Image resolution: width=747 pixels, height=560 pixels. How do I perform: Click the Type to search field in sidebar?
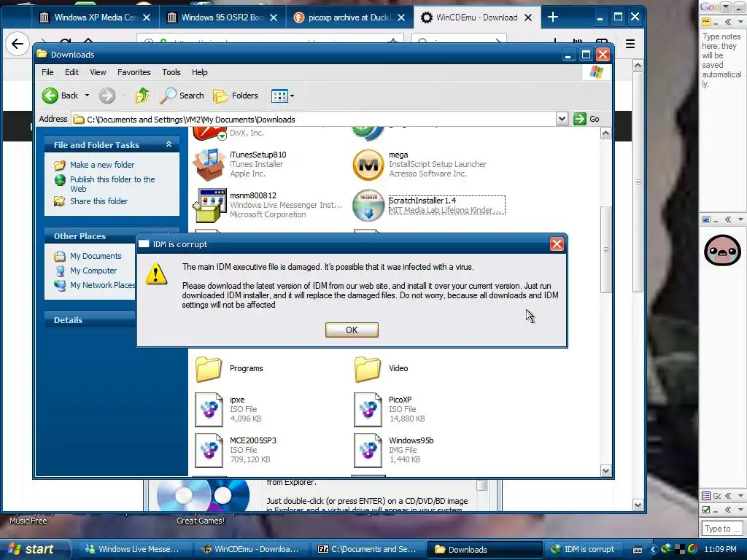coord(721,529)
